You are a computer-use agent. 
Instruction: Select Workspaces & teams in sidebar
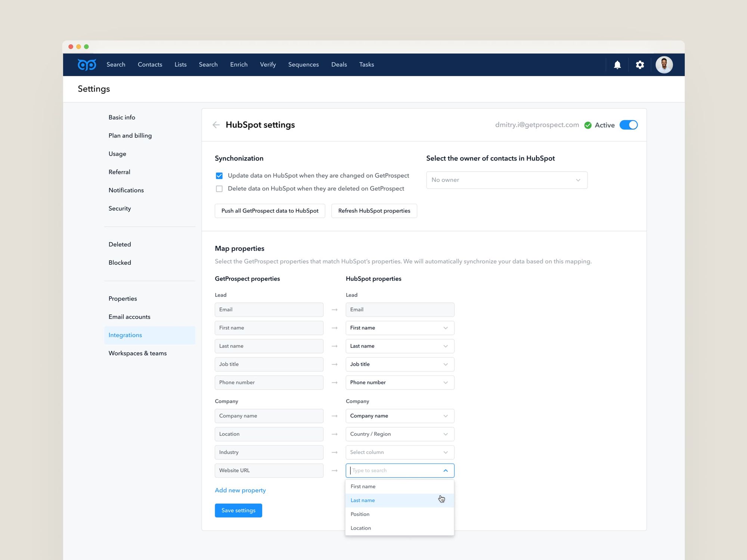(x=137, y=353)
